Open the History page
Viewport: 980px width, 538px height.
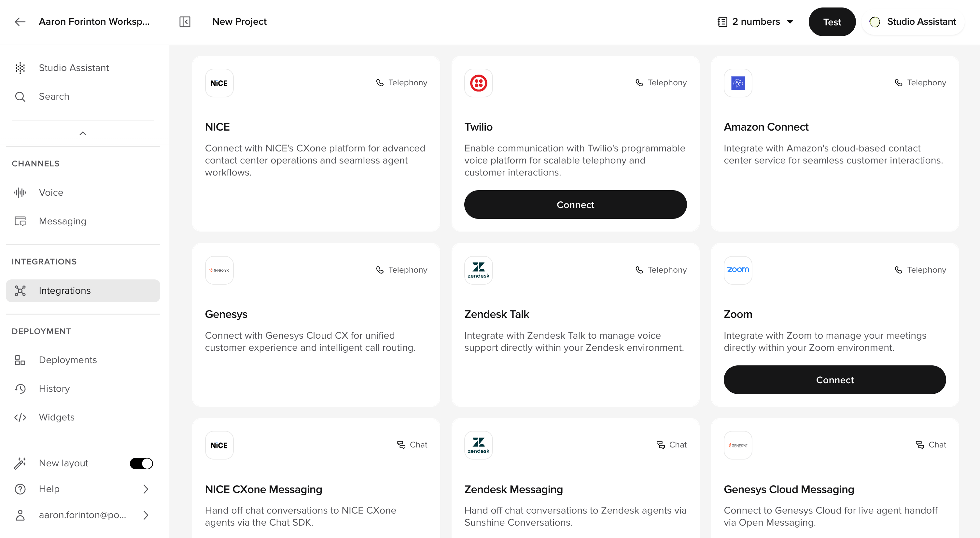click(83, 389)
